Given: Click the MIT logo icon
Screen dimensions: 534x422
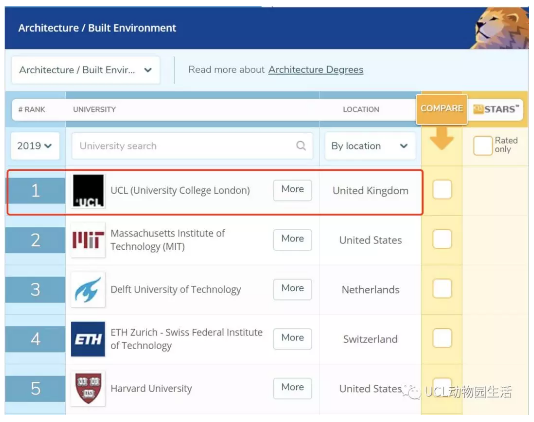Looking at the screenshot, I should point(88,240).
